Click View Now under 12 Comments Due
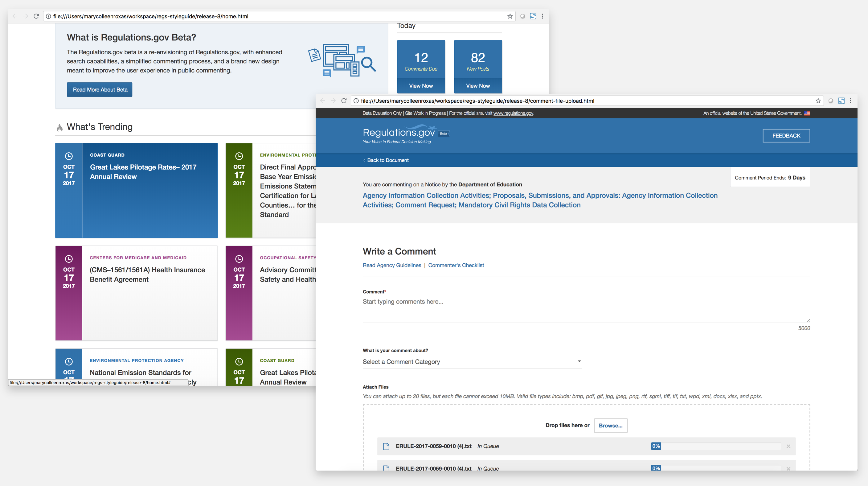The image size is (868, 486). [x=421, y=86]
